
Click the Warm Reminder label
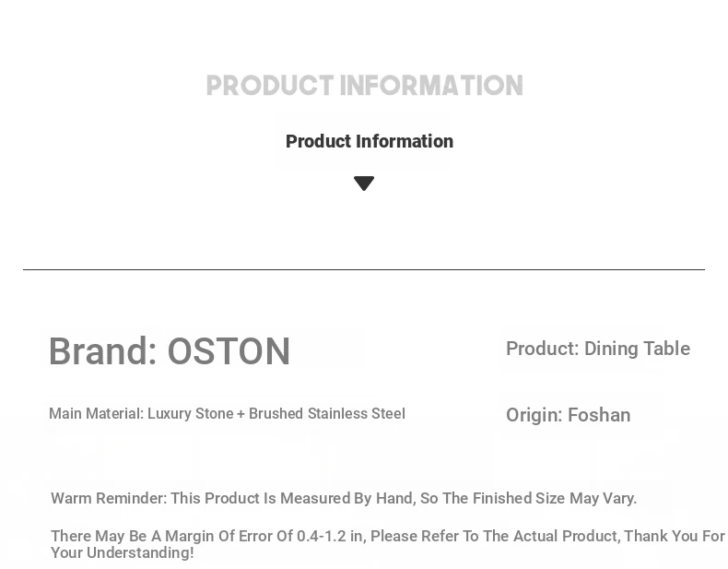(108, 498)
